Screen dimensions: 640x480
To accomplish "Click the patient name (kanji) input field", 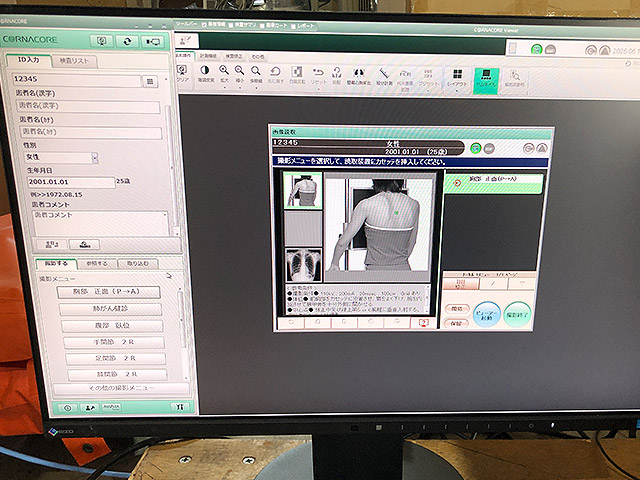I will [88, 106].
